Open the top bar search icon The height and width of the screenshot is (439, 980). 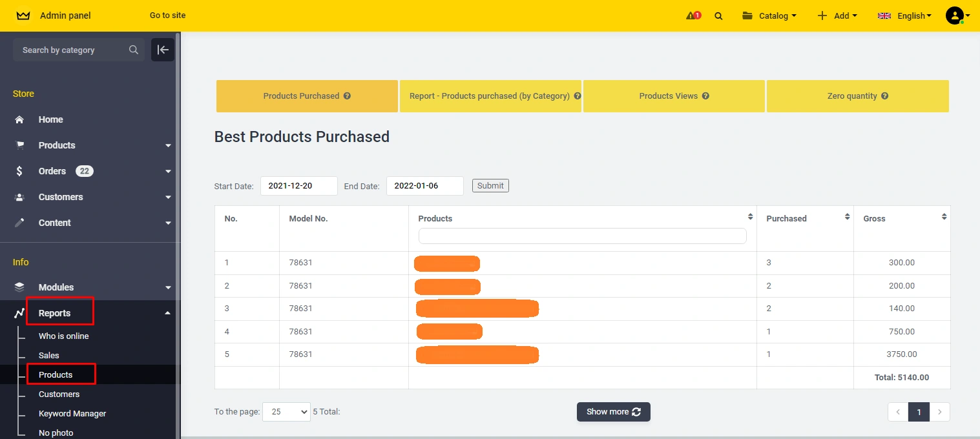click(718, 15)
